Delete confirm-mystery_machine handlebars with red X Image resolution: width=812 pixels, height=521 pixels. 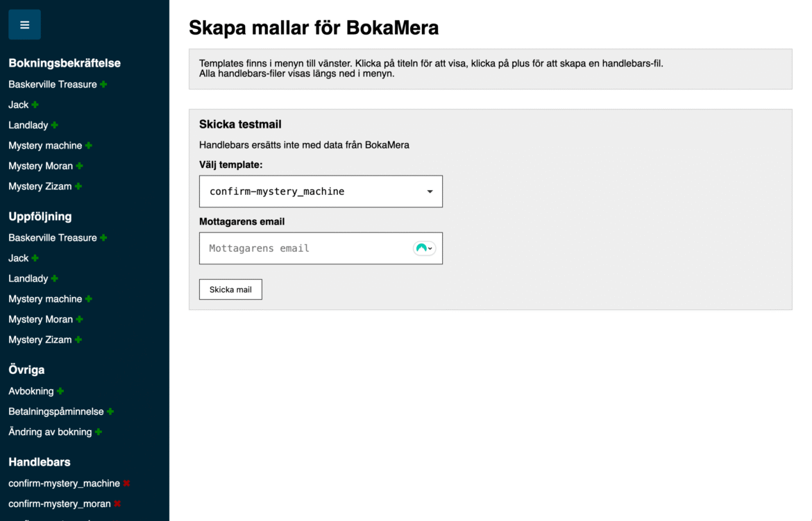tap(126, 484)
